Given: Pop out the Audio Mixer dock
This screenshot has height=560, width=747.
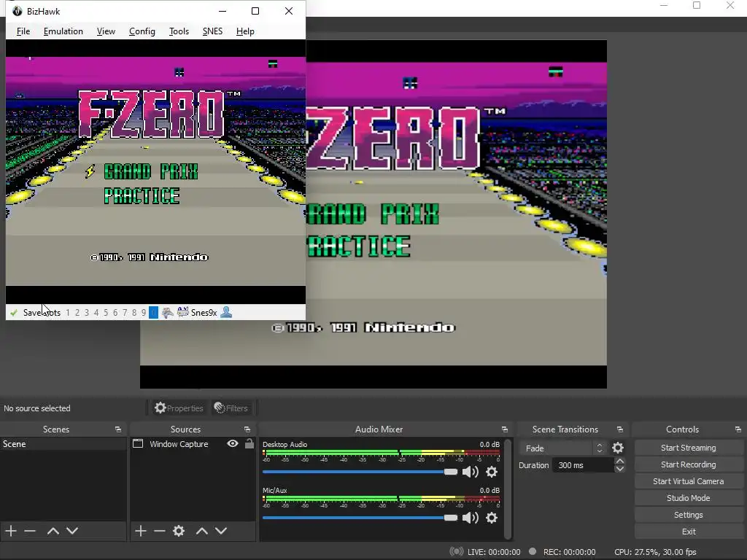Looking at the screenshot, I should click(x=505, y=429).
